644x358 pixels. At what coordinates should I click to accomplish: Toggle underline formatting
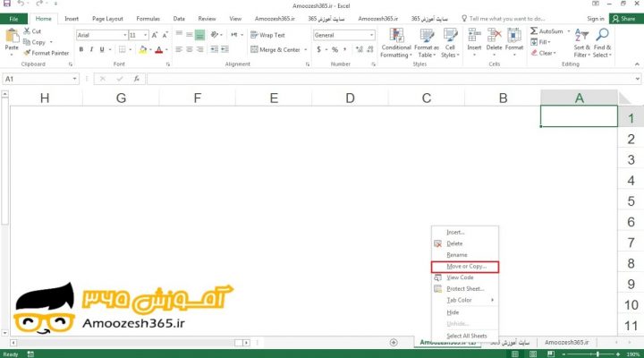click(102, 49)
